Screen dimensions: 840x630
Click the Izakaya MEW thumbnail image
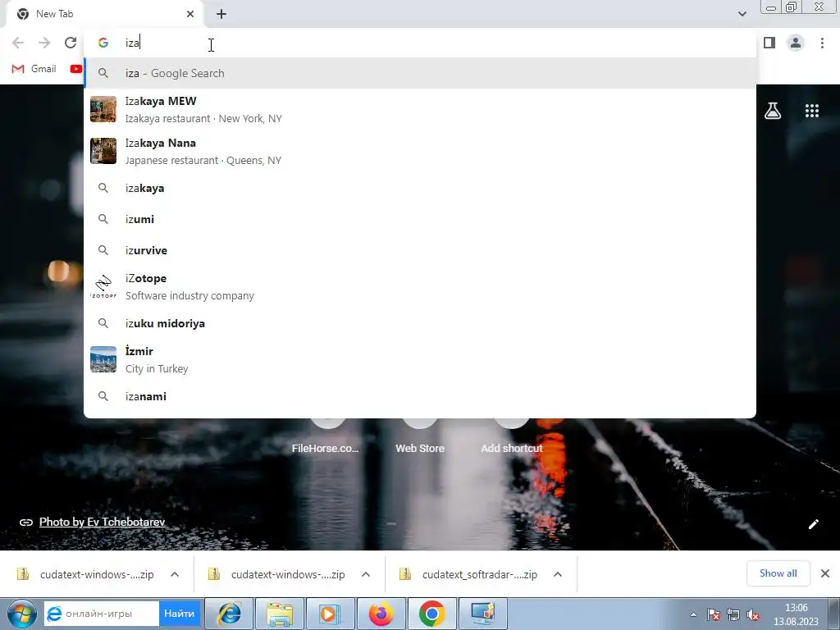click(x=103, y=109)
